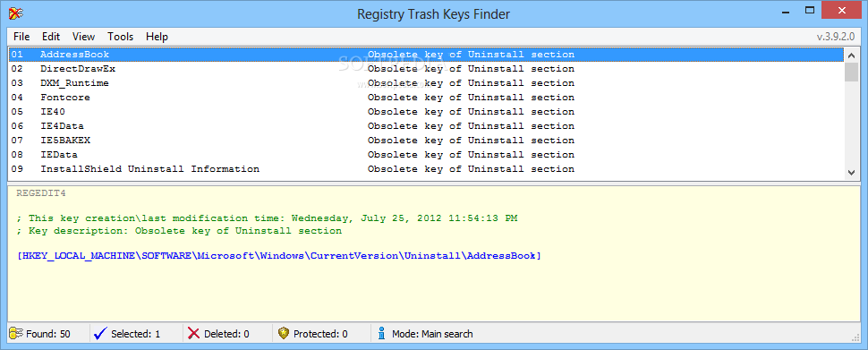Image resolution: width=868 pixels, height=350 pixels.
Task: Click the blue info Mode icon
Action: point(381,333)
